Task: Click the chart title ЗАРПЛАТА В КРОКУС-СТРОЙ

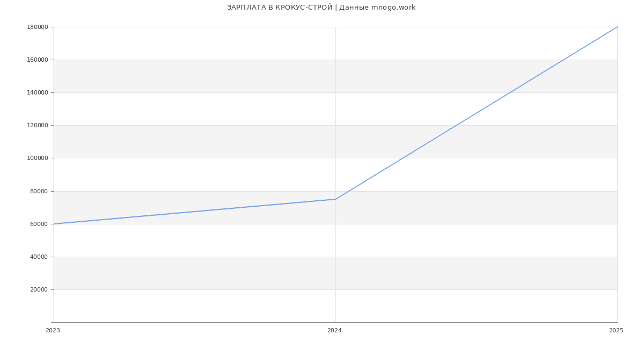Action: click(280, 8)
